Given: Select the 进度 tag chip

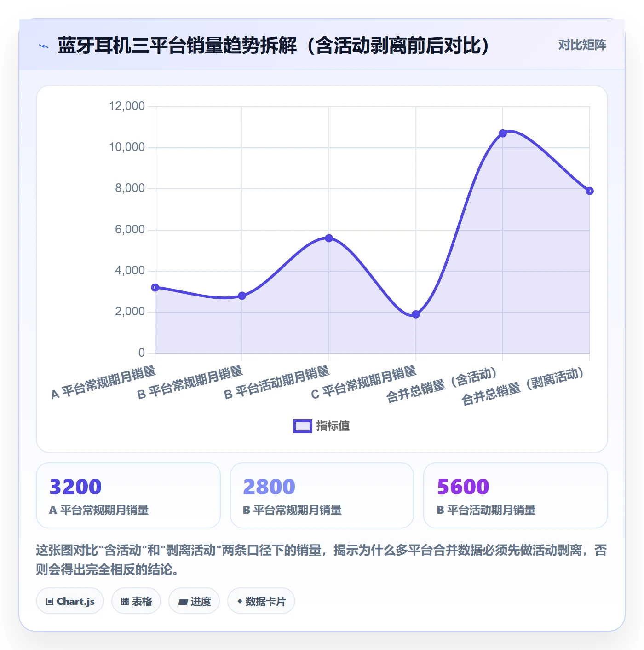Looking at the screenshot, I should click(194, 601).
